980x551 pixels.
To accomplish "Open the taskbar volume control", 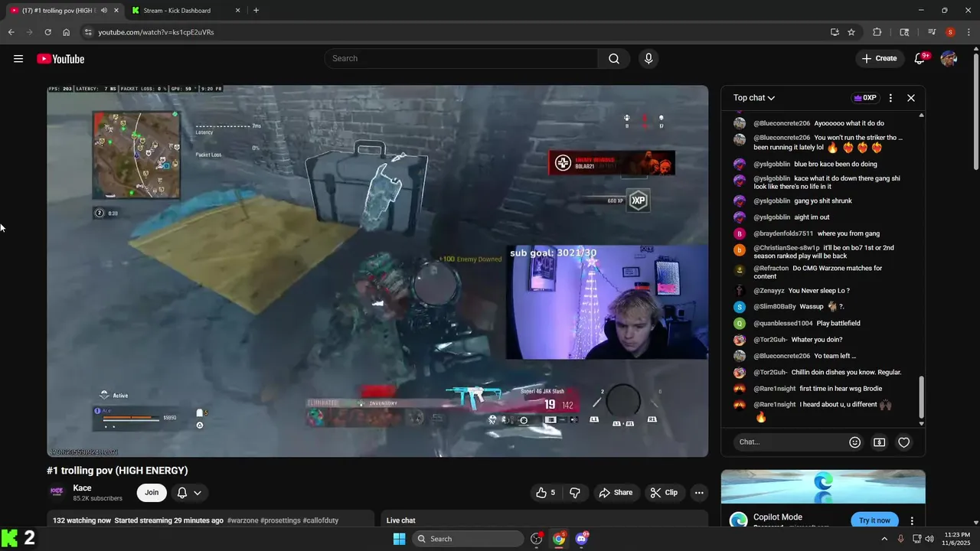I will [929, 539].
